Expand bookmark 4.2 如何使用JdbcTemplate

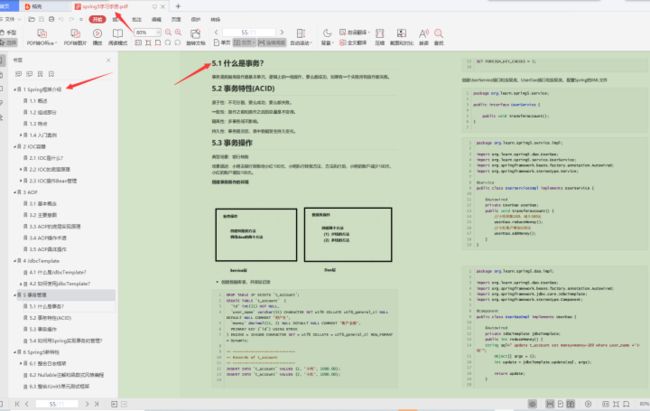[21, 284]
